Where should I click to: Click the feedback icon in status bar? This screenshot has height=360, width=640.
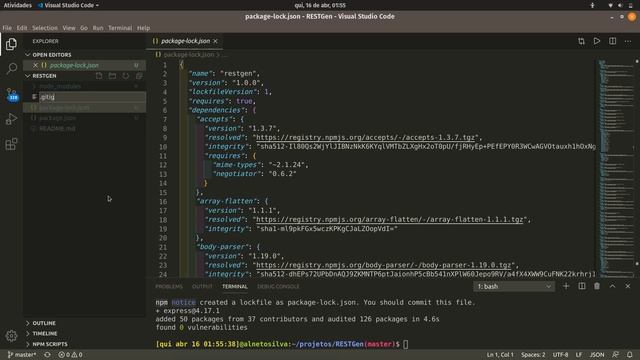pos(615,355)
